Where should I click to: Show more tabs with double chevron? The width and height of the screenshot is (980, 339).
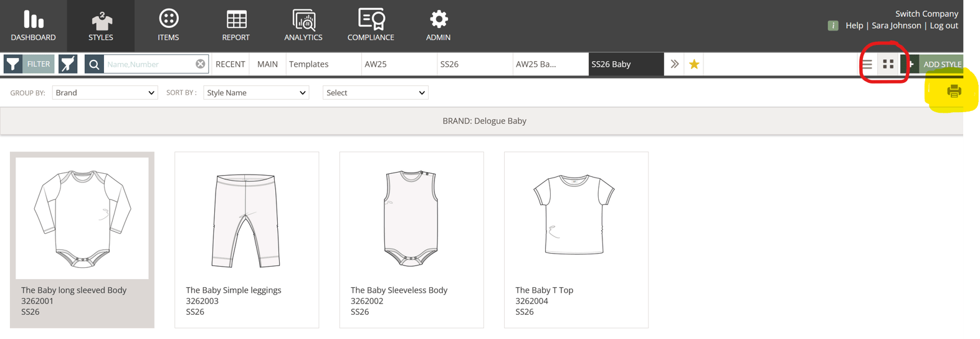pos(674,64)
